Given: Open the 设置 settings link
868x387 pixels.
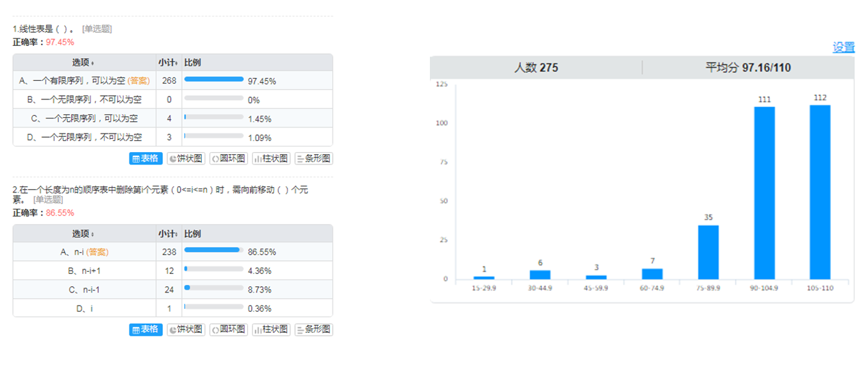Looking at the screenshot, I should point(843,47).
